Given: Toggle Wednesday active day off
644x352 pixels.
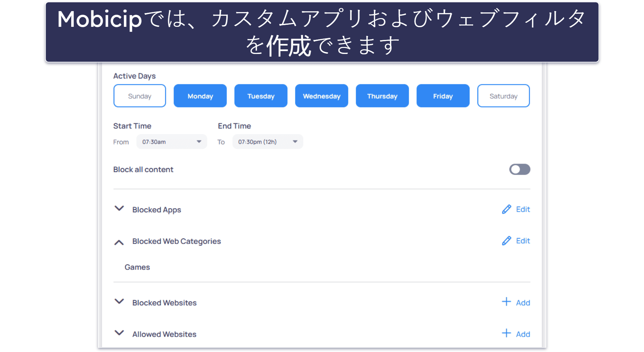Looking at the screenshot, I should point(321,96).
